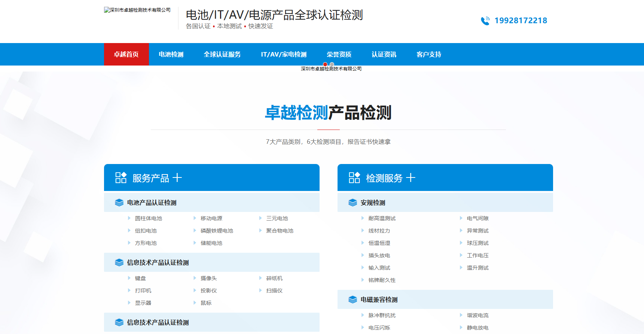Go to 卓越首页 in navigation bar
The width and height of the screenshot is (644, 334).
click(x=126, y=54)
